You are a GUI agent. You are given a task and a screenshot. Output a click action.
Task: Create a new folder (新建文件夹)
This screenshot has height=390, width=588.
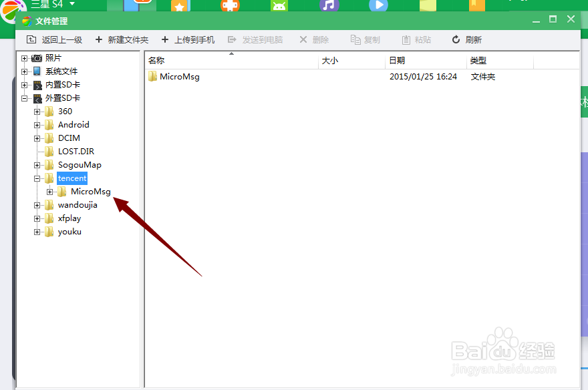[122, 39]
